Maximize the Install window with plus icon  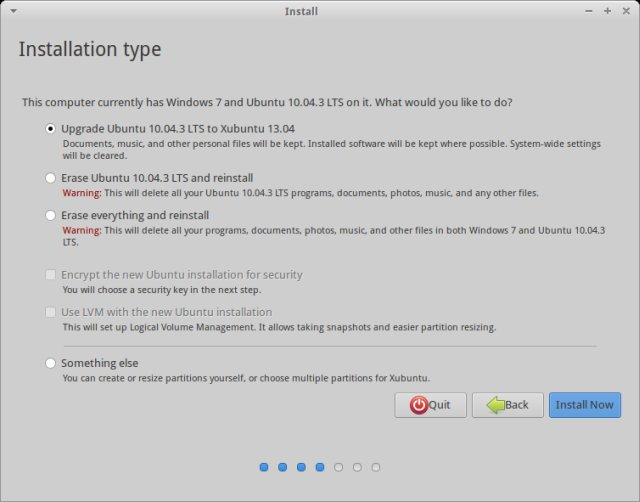point(607,11)
